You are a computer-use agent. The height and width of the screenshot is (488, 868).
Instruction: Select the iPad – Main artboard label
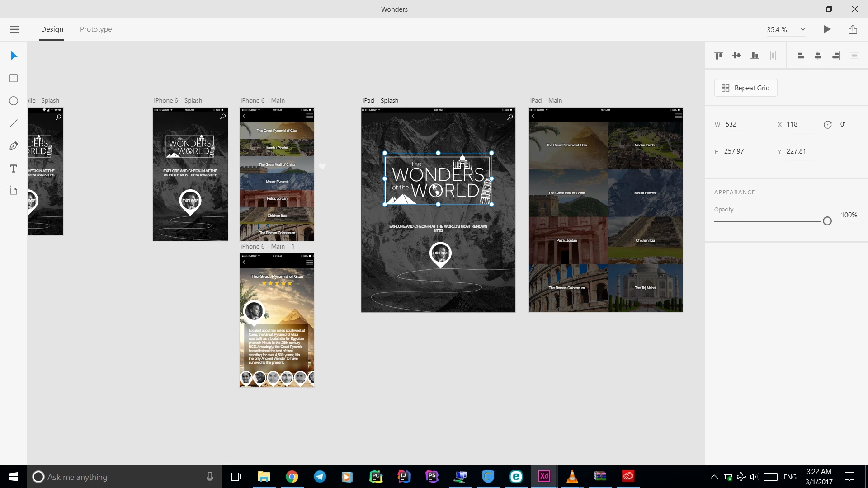(546, 100)
